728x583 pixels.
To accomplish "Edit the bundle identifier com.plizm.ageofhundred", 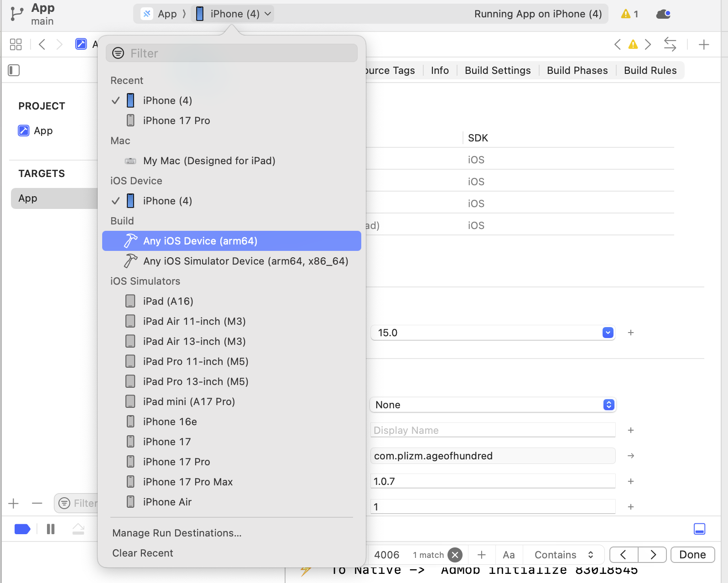I will coord(493,456).
